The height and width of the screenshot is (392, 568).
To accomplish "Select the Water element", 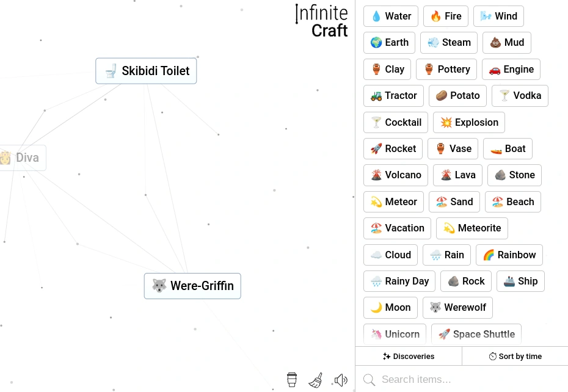I will (390, 16).
